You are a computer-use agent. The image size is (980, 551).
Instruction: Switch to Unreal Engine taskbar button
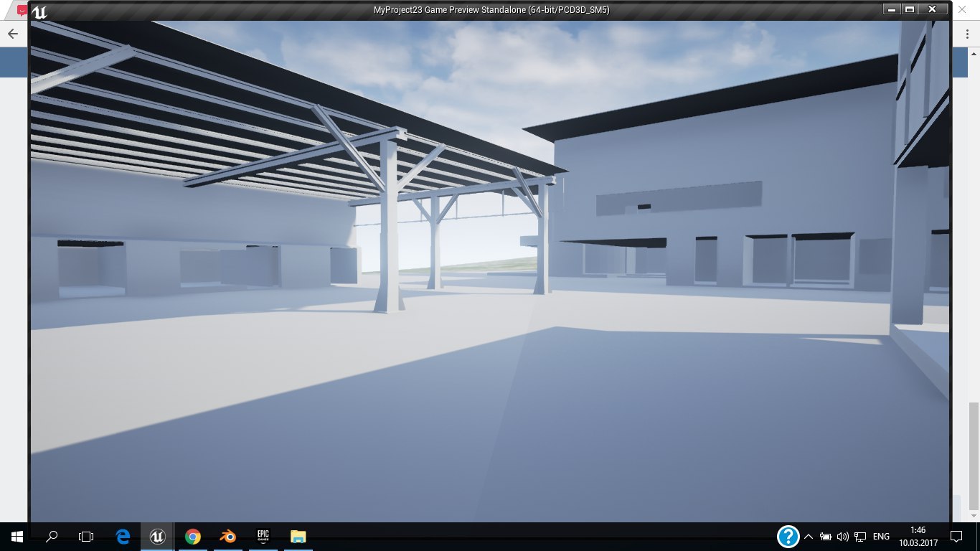pyautogui.click(x=157, y=536)
